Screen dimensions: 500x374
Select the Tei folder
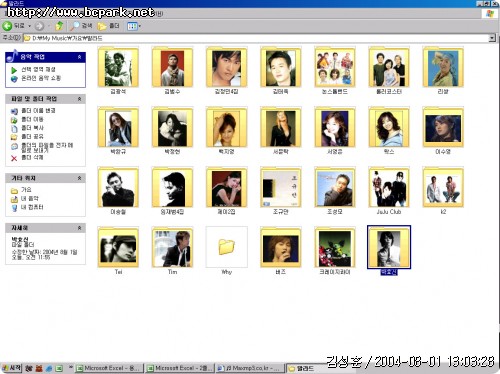coord(118,251)
